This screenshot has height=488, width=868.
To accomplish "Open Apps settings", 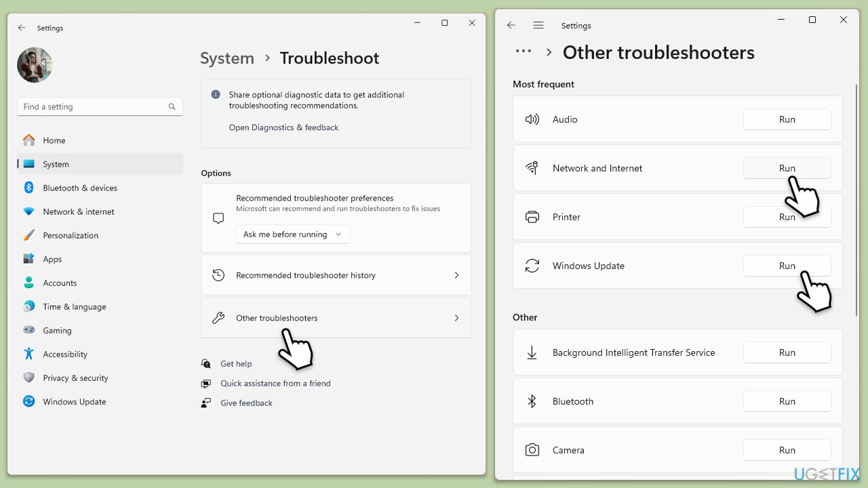I will 100,259.
